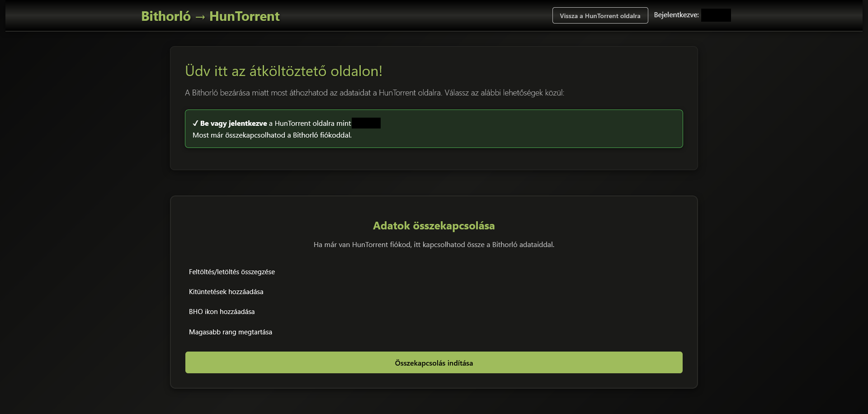Click the Ha már van HunTorrent fiókod subtitle
This screenshot has width=868, height=414.
[434, 245]
